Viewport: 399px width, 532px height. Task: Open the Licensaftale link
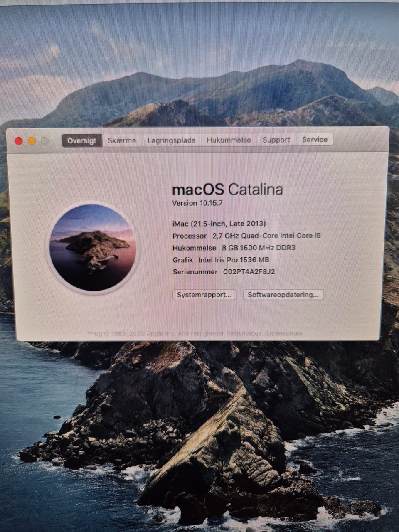point(284,333)
